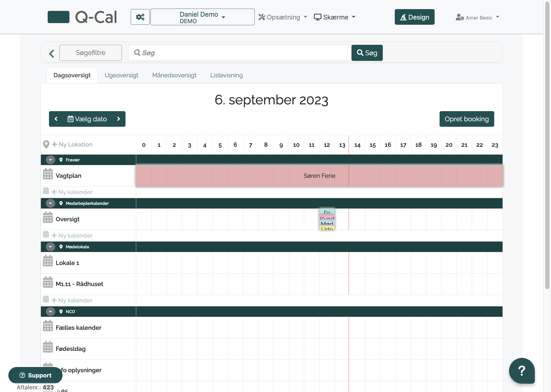Viewport: 551px width, 392px height.
Task: Open the Opsætning menu
Action: tap(283, 17)
